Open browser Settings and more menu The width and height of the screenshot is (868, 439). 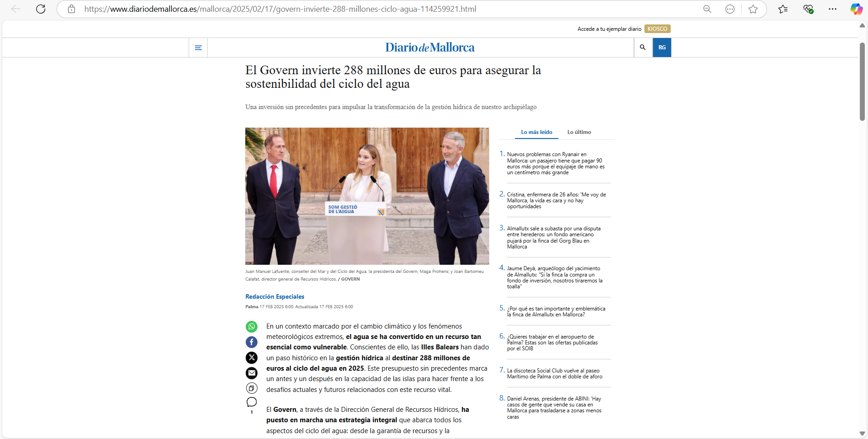tap(832, 9)
